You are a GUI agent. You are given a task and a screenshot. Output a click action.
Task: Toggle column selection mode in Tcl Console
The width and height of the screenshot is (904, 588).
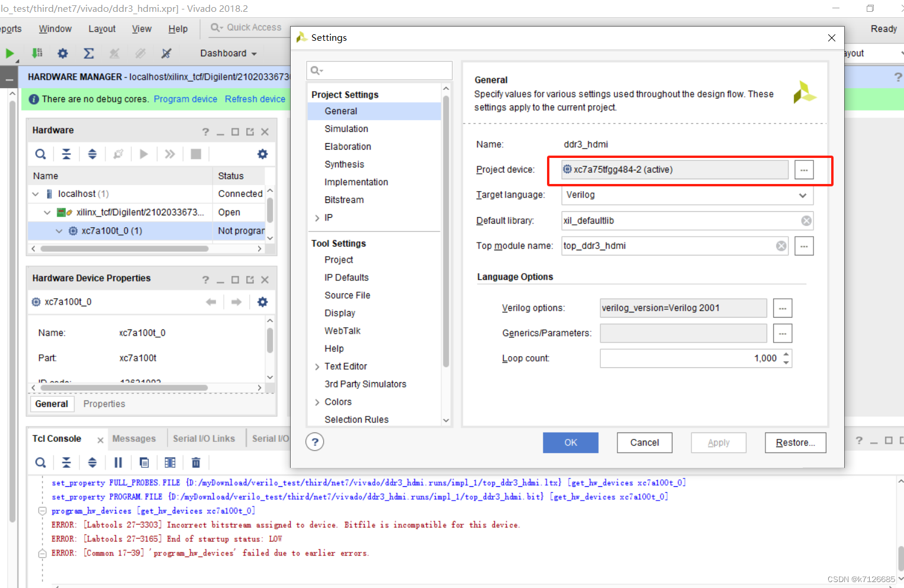pos(170,463)
